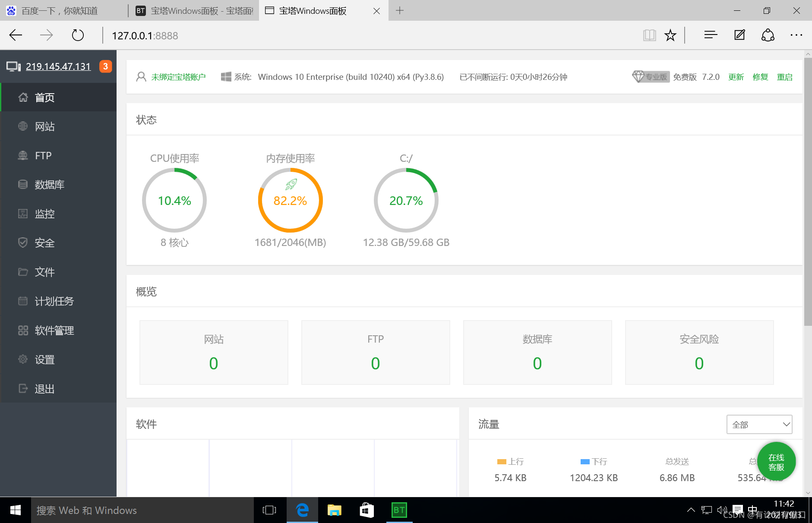Open the 安全 security sidebar item
Screen dimensions: 812x523
59,243
